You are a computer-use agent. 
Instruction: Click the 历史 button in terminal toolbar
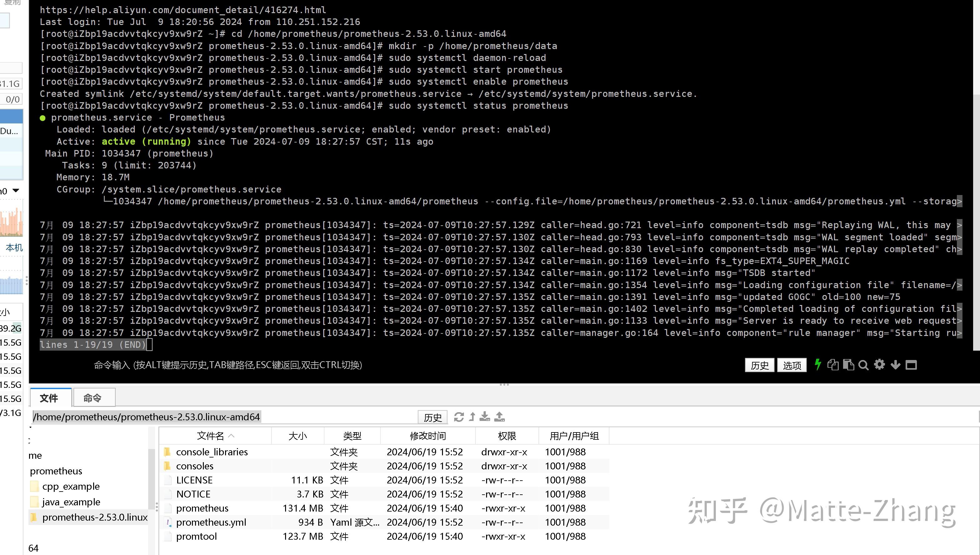pyautogui.click(x=759, y=365)
